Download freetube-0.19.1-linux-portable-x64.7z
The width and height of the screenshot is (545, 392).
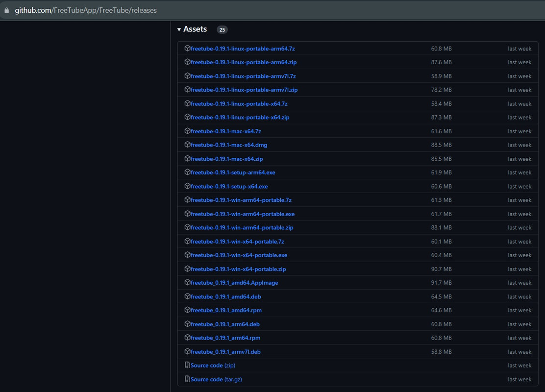239,103
